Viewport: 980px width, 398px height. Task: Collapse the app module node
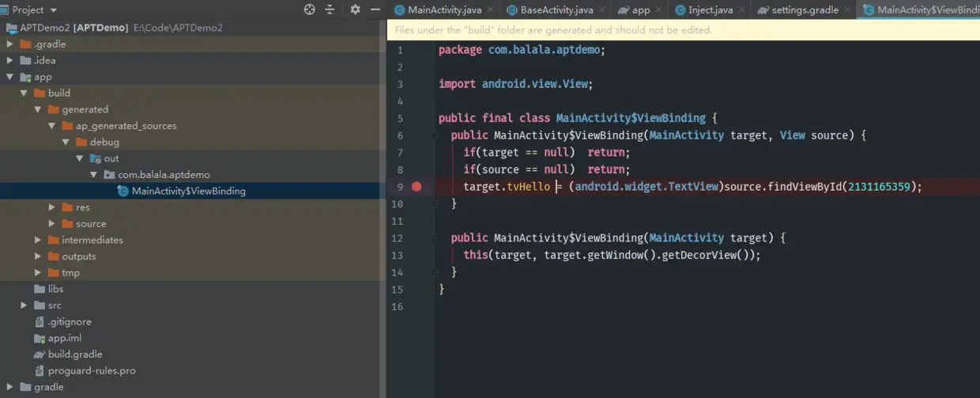click(10, 77)
